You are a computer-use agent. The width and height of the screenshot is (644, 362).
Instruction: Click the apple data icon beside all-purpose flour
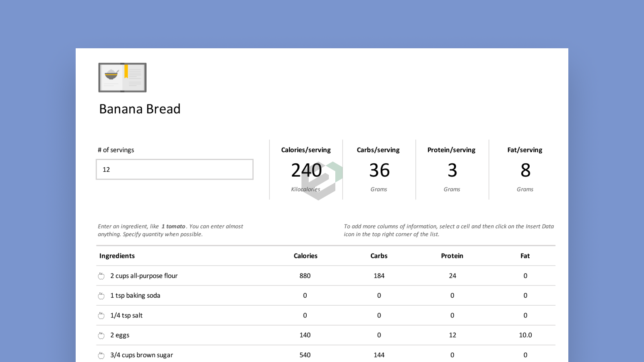coord(101,276)
